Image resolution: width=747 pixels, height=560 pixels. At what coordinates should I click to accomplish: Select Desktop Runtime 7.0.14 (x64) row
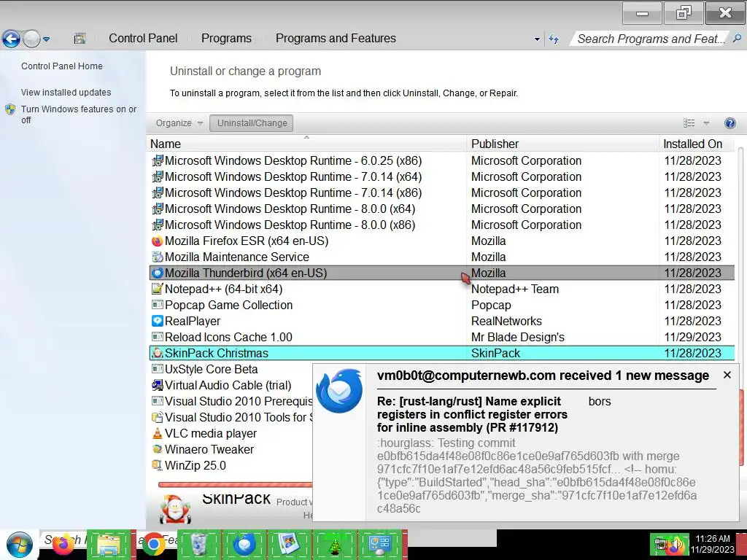pos(441,176)
